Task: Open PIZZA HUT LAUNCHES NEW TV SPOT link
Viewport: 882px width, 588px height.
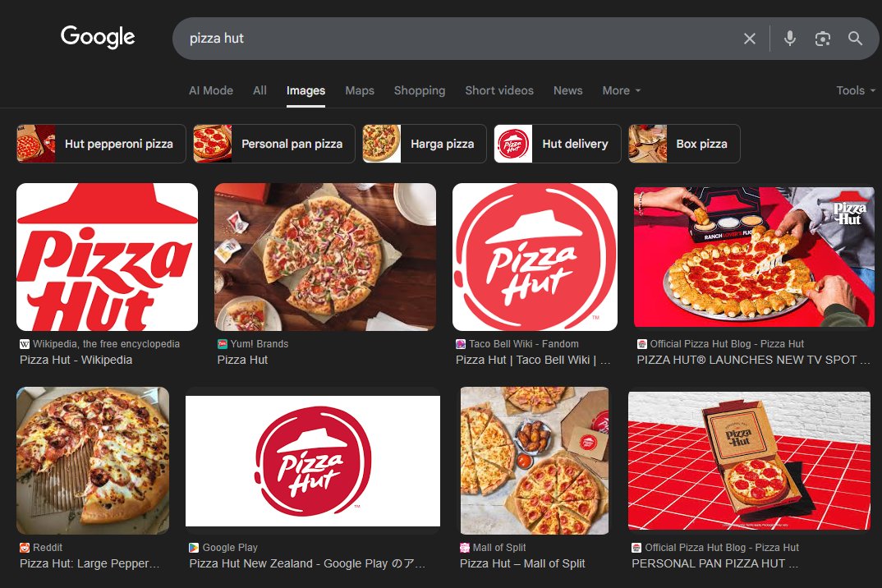Action: [753, 361]
